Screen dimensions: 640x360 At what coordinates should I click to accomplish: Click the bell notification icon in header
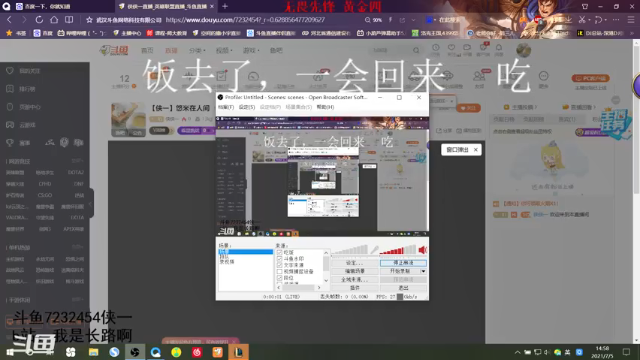point(498,48)
